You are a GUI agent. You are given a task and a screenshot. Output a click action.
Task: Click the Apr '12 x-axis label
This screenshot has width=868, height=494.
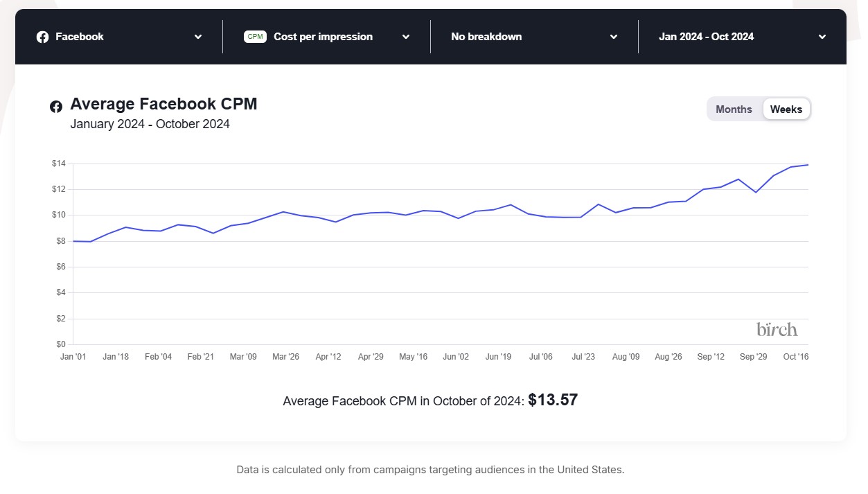tap(328, 357)
